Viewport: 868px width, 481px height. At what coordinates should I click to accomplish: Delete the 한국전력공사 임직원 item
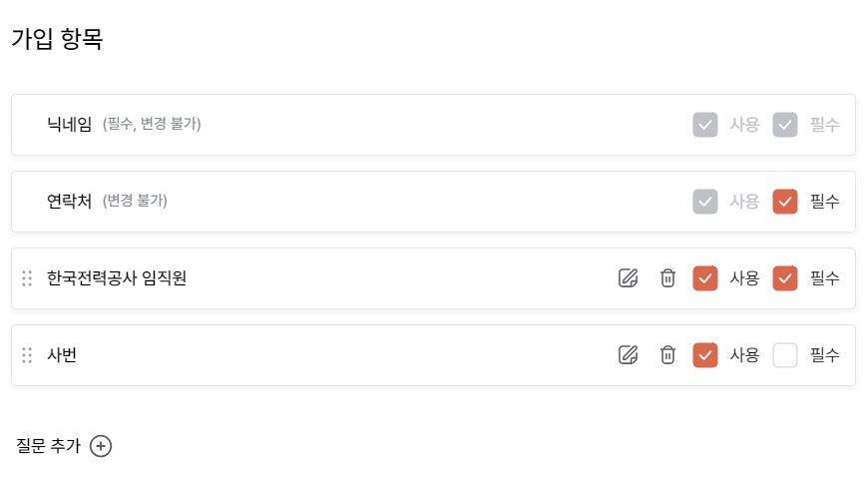coord(667,277)
